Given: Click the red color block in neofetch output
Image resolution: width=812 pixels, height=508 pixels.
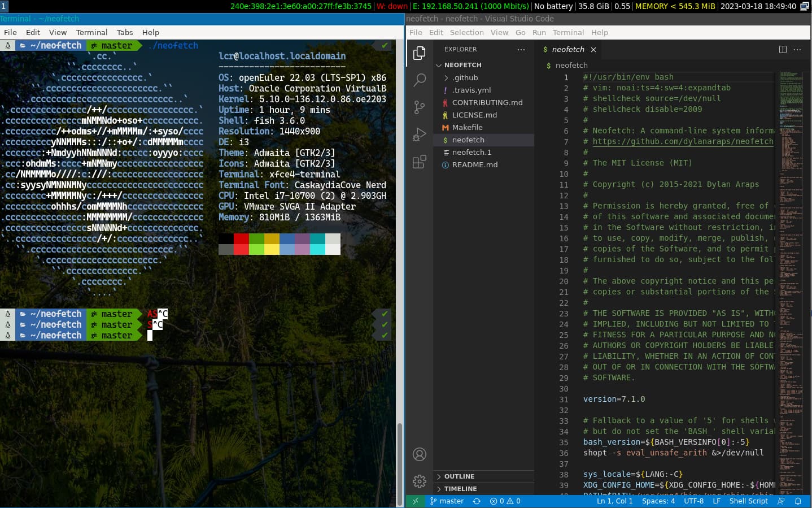Looking at the screenshot, I should (x=241, y=239).
